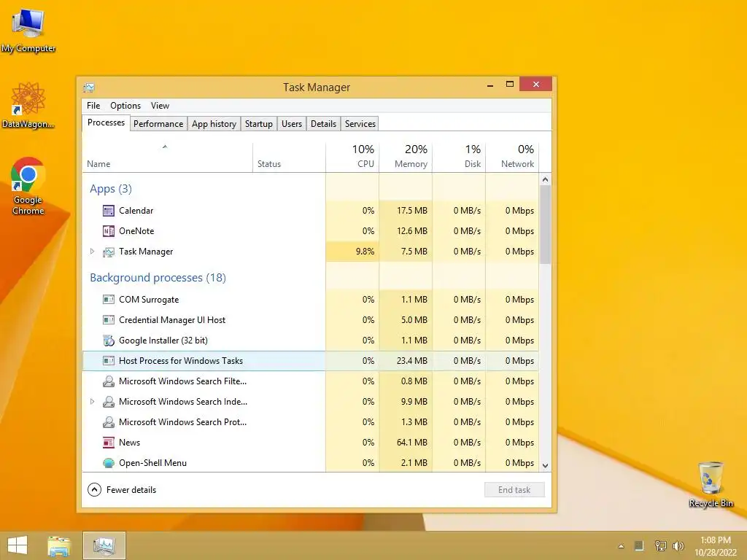Expand Microsoft Windows Search Indexer group
The image size is (747, 560).
(93, 402)
